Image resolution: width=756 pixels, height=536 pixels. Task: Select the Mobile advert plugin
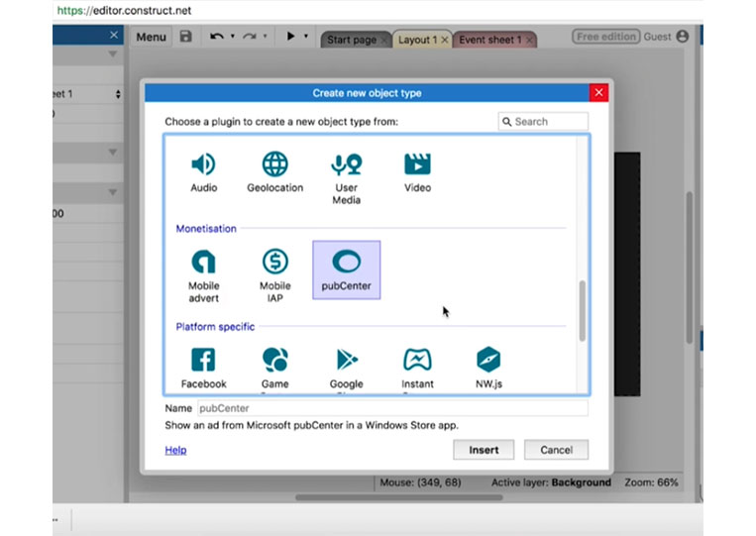(x=203, y=275)
